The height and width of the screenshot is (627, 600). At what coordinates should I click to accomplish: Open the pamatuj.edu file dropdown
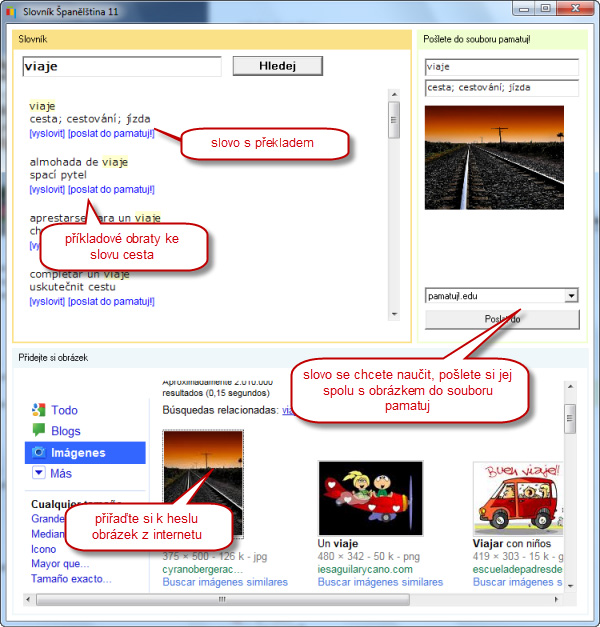(x=572, y=296)
